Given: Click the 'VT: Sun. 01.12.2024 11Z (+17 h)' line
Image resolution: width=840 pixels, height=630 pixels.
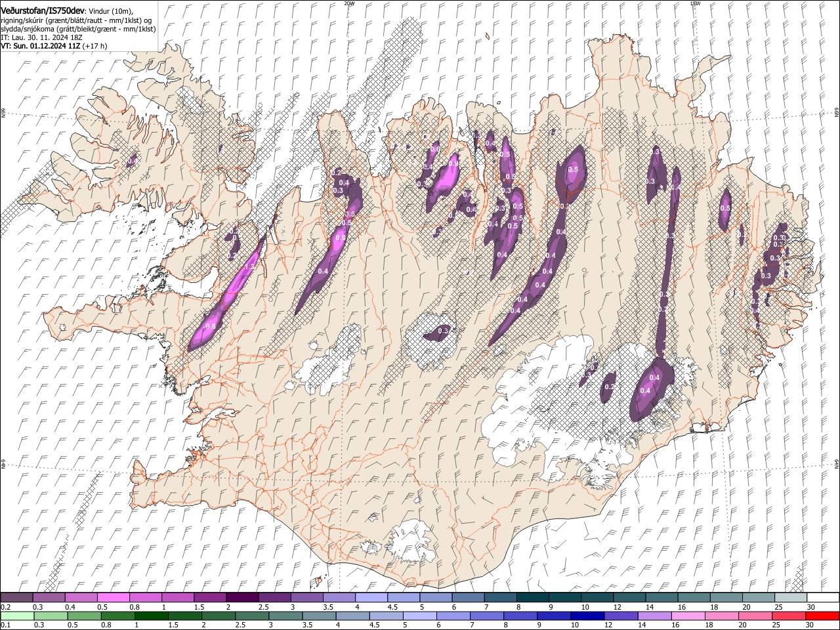Looking at the screenshot, I should click(54, 47).
